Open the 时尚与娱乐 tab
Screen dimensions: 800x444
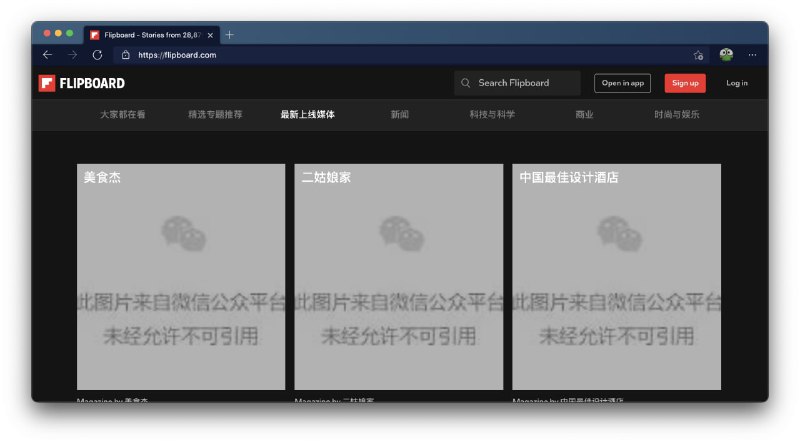point(677,114)
